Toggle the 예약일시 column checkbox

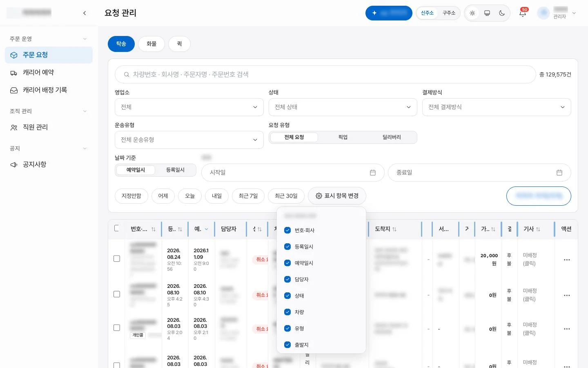287,263
